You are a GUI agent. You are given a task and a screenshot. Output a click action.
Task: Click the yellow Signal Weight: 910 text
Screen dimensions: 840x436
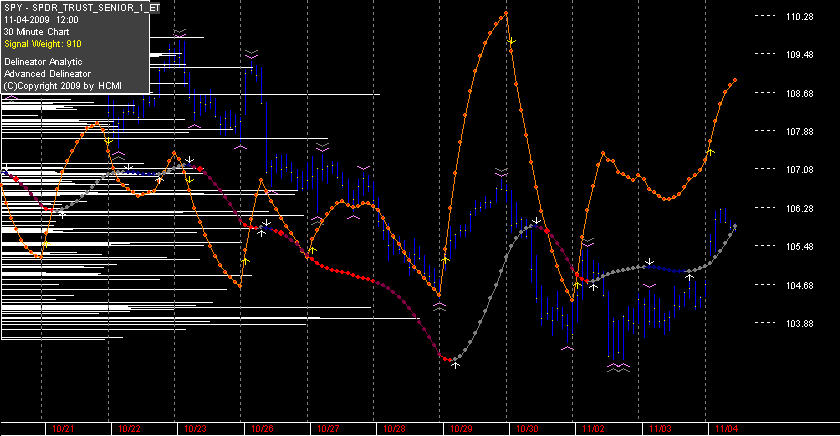43,44
